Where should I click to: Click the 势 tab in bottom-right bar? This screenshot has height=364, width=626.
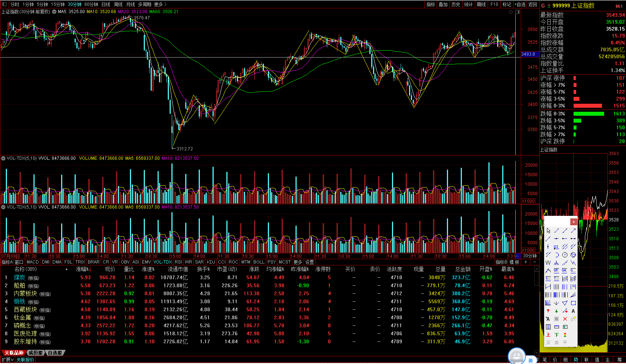click(576, 360)
